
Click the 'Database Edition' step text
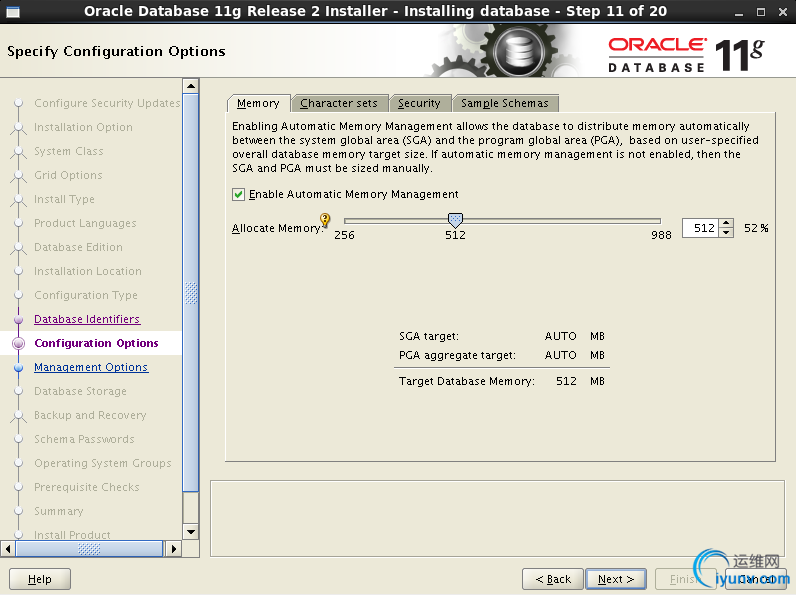(78, 247)
